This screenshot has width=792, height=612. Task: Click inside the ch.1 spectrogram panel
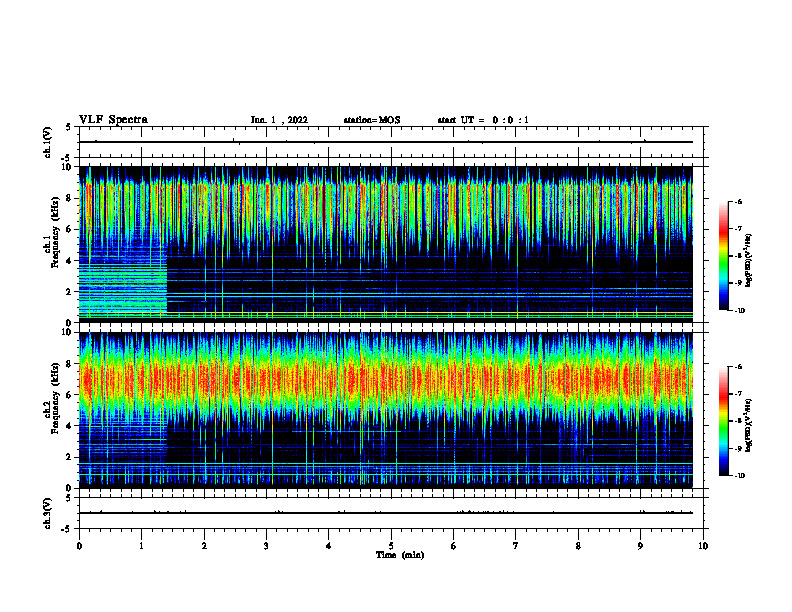click(385, 244)
